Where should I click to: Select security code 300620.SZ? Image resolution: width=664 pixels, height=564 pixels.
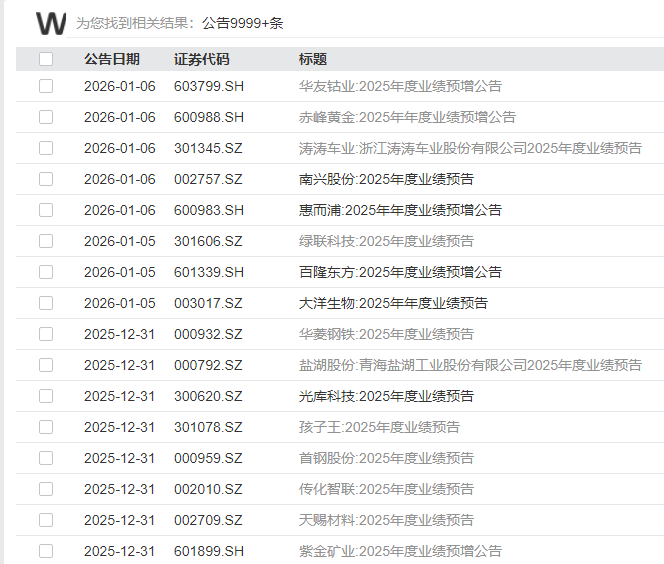[208, 396]
